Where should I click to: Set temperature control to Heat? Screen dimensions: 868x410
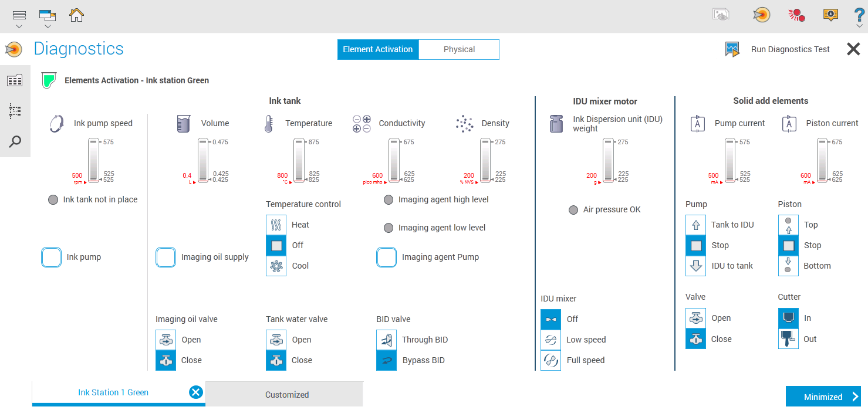point(276,225)
